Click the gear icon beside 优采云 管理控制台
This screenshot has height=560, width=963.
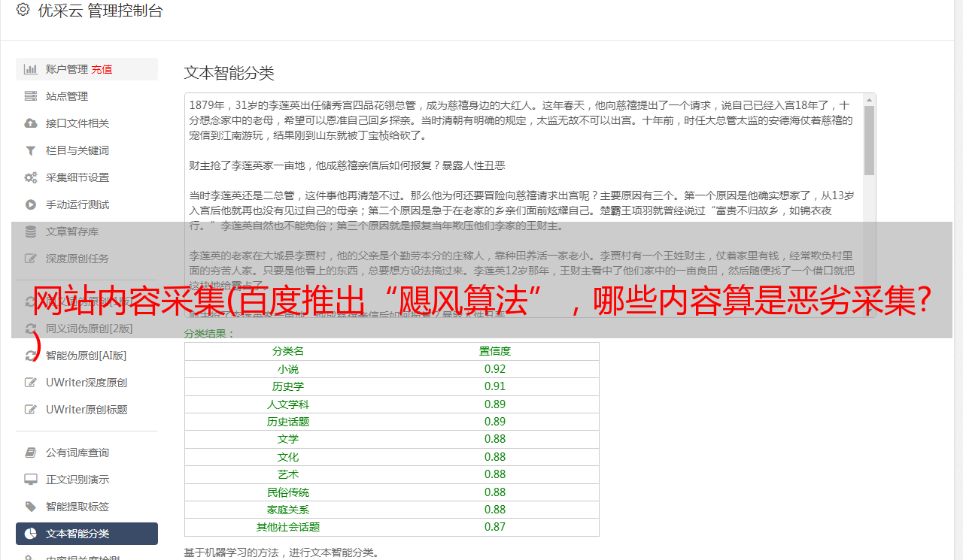(23, 11)
